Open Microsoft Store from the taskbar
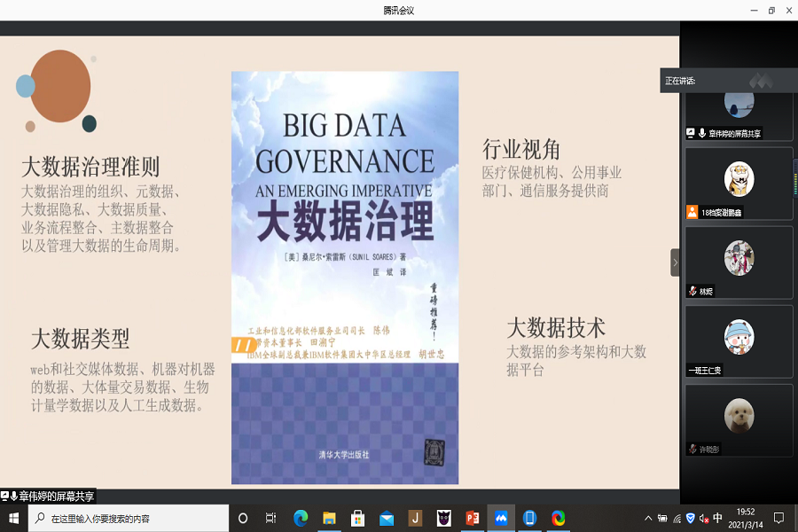This screenshot has width=798, height=532. coord(358,518)
